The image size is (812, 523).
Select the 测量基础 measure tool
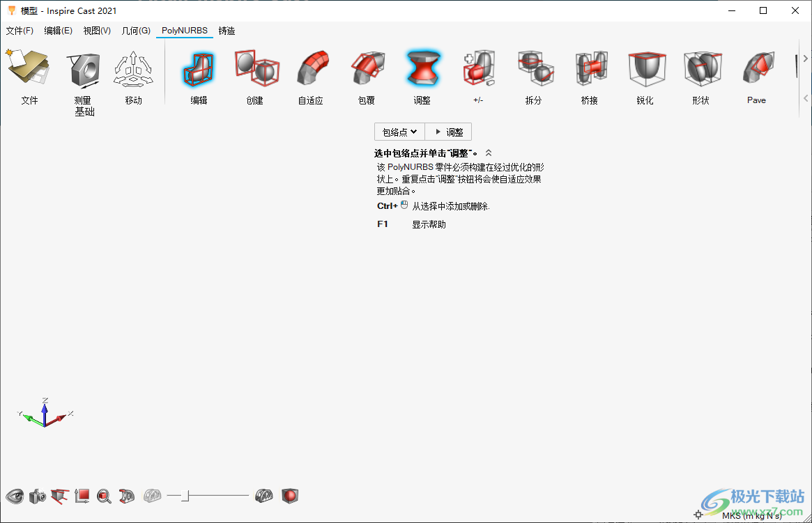click(x=84, y=70)
